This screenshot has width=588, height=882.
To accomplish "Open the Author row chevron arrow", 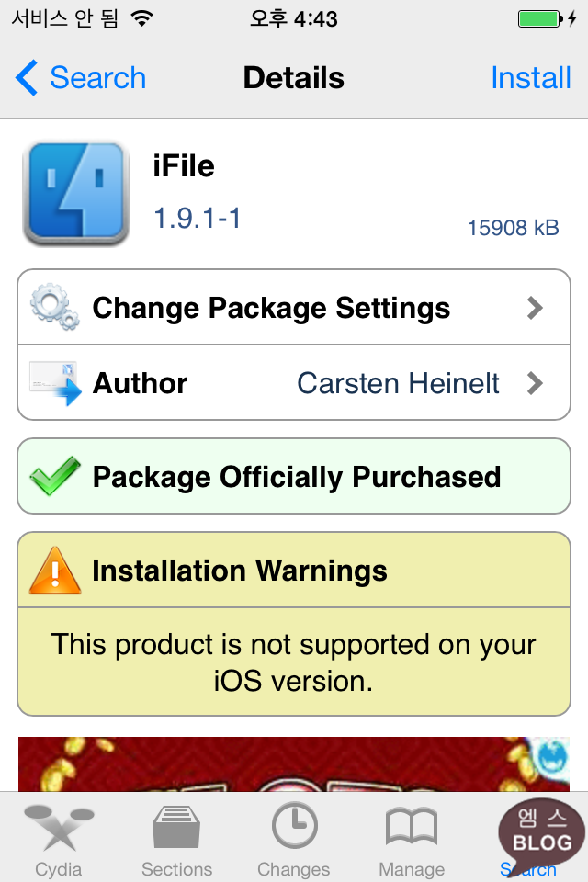I will [x=535, y=383].
